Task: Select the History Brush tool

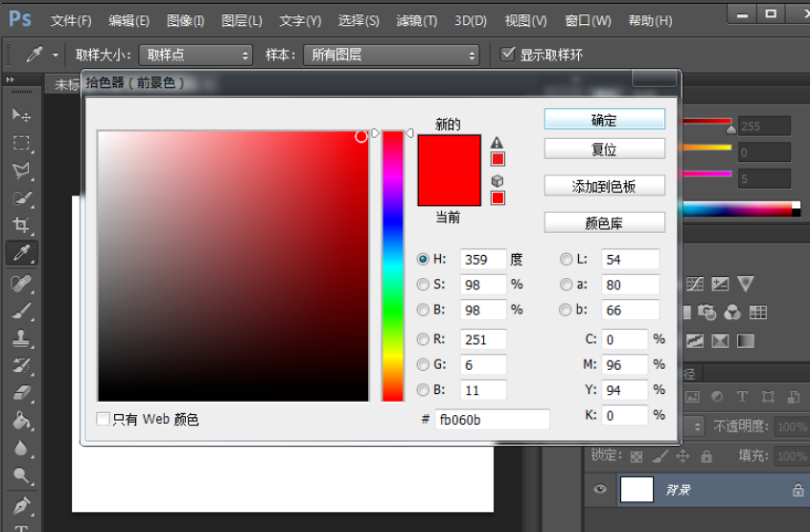Action: 21,365
